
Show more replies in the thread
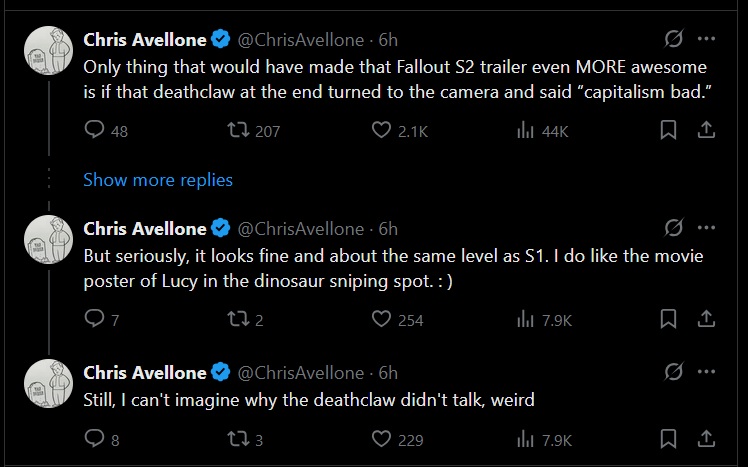[x=158, y=180]
